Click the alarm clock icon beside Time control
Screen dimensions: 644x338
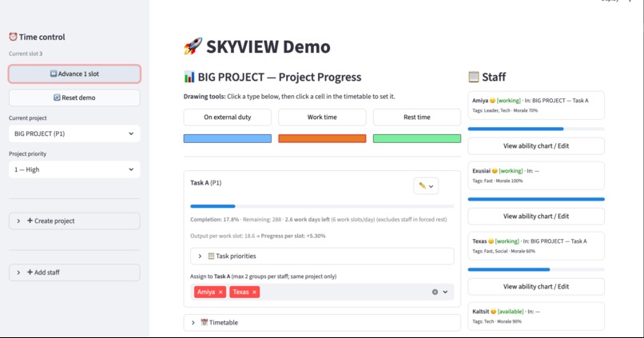[x=13, y=37]
